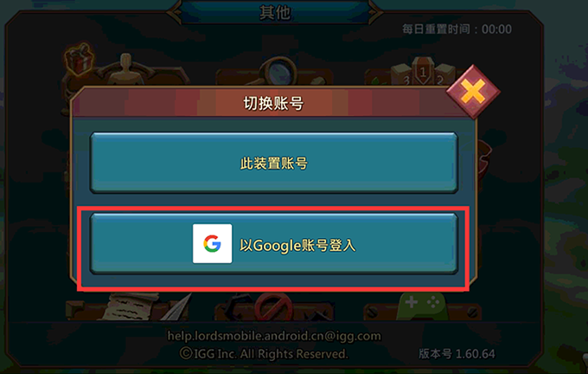Click the red item right of dialog
Screen dimensions: 588x374
485,158
